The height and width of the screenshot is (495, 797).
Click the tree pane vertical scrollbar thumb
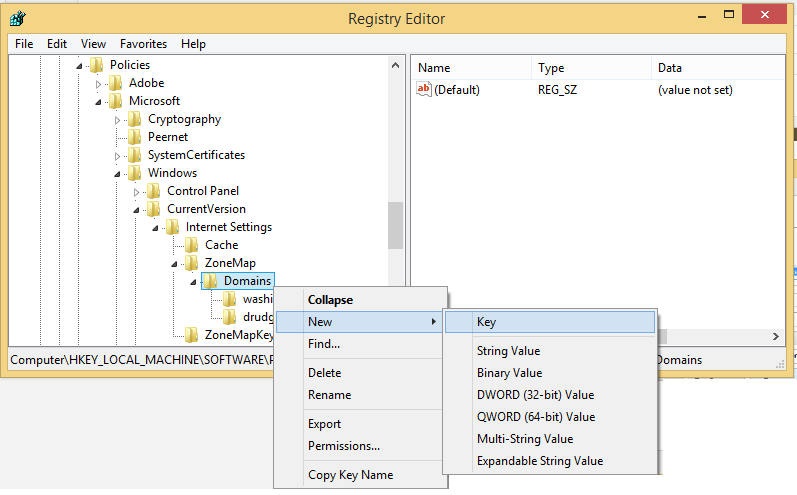(x=395, y=225)
